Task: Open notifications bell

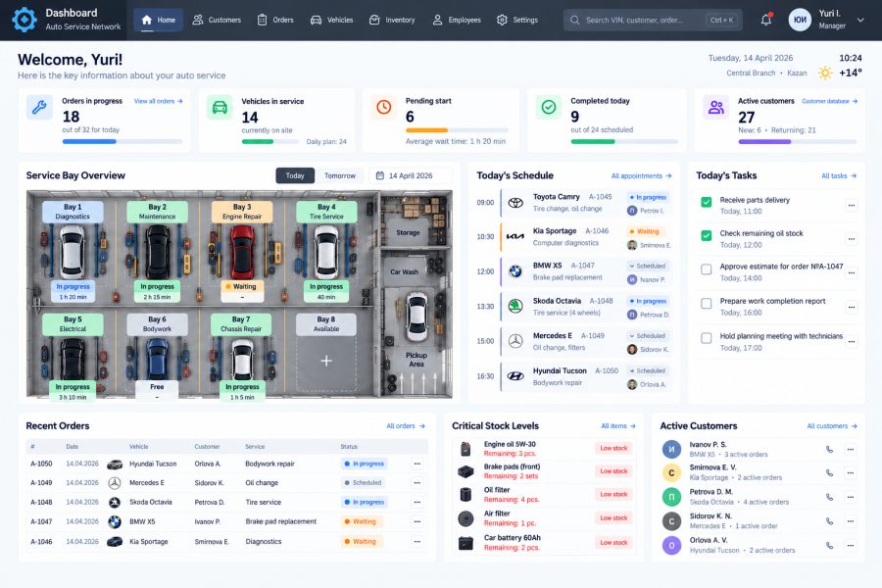Action: point(766,20)
